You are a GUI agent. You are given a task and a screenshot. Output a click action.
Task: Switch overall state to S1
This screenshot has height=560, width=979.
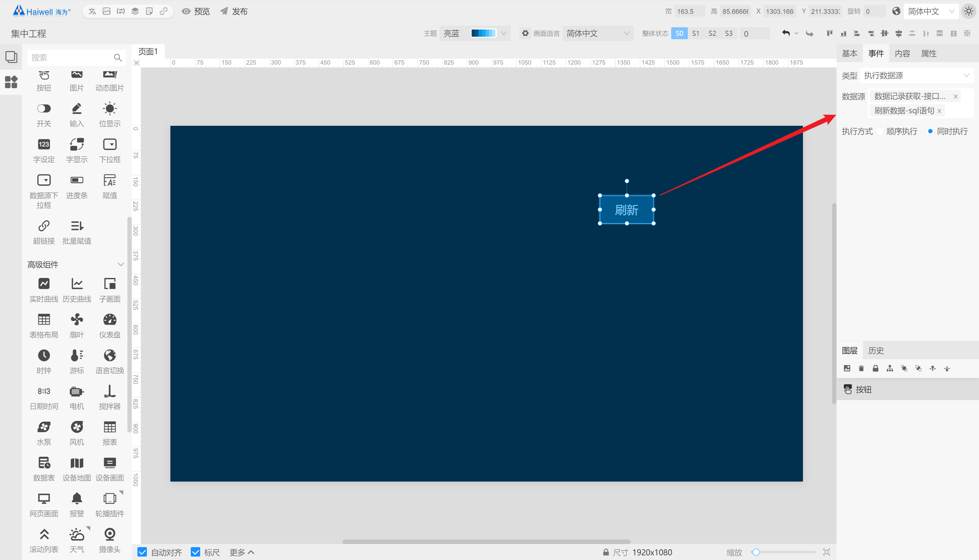tap(695, 34)
